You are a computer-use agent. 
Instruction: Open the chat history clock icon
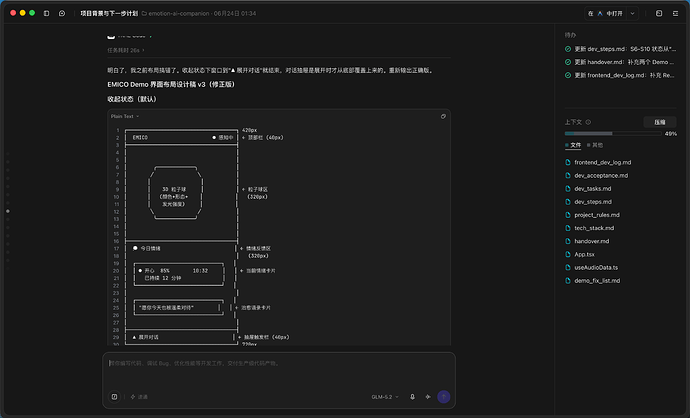tap(62, 13)
